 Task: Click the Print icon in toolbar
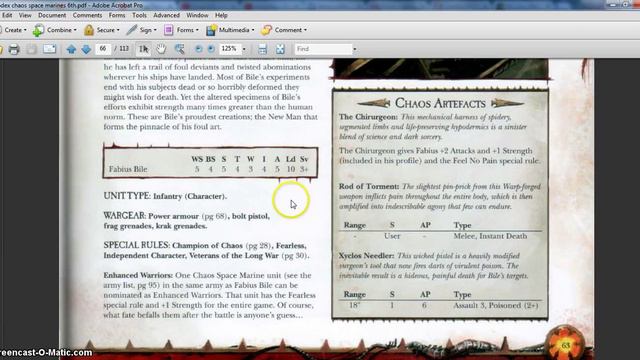click(14, 49)
